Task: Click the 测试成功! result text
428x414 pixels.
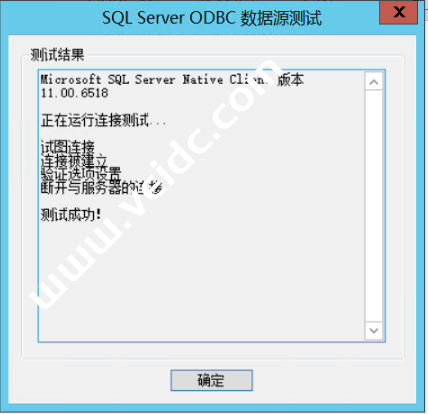Action: coord(71,215)
